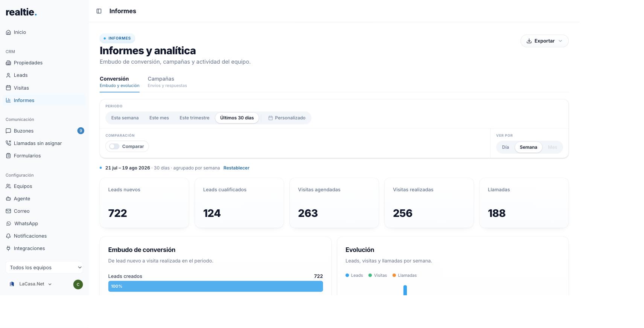Click the Notificaciones bell icon
Screen dimensions: 644x328
[8, 236]
